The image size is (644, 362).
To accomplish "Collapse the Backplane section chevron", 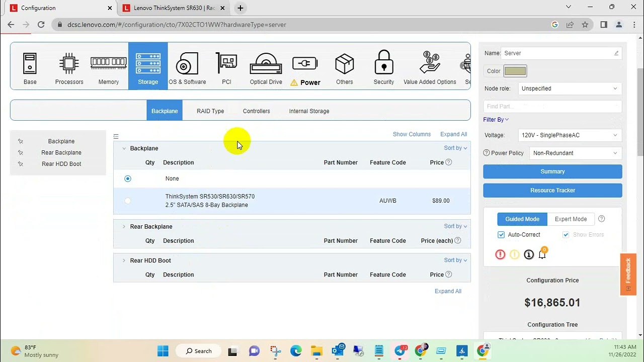I will (x=124, y=148).
